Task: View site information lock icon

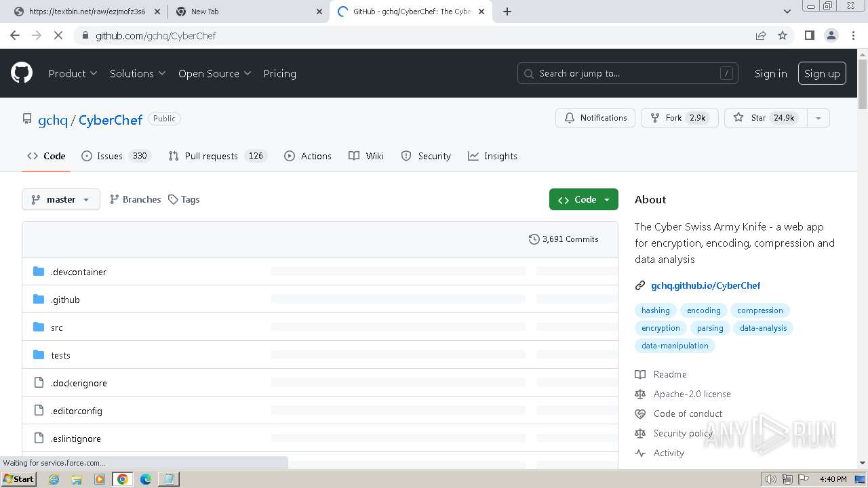Action: point(85,35)
